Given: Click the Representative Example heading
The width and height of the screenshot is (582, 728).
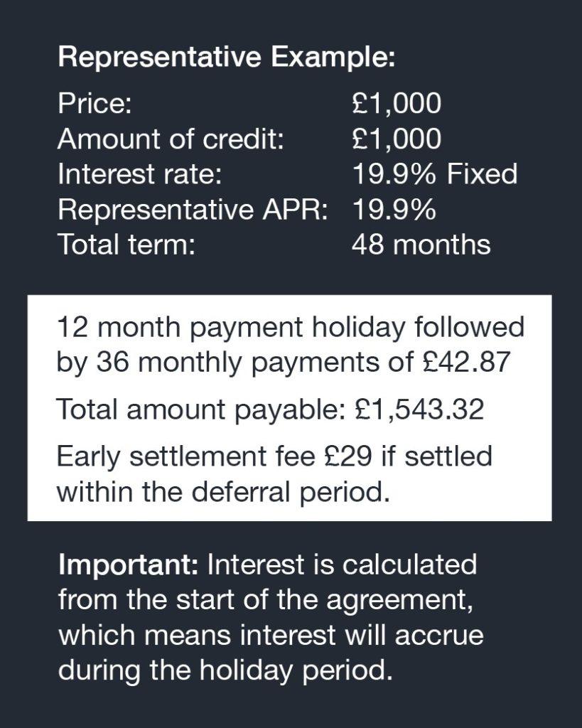Looking at the screenshot, I should pos(227,58).
